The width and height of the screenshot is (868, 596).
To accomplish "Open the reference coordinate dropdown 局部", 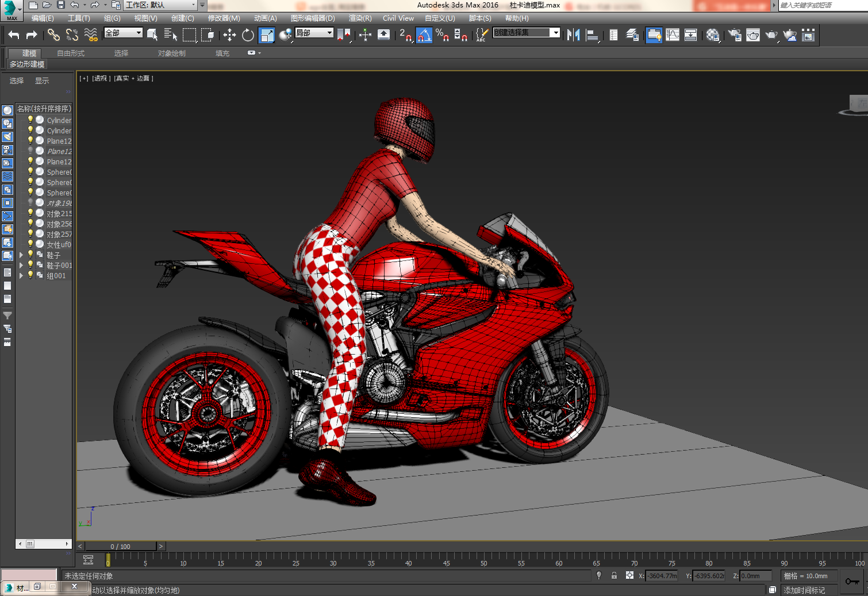I will pyautogui.click(x=314, y=33).
